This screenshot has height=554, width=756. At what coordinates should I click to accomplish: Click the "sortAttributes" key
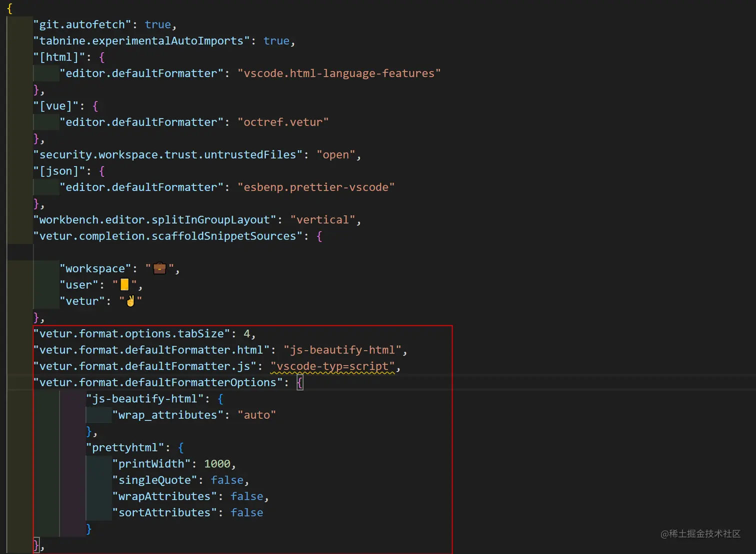[164, 512]
